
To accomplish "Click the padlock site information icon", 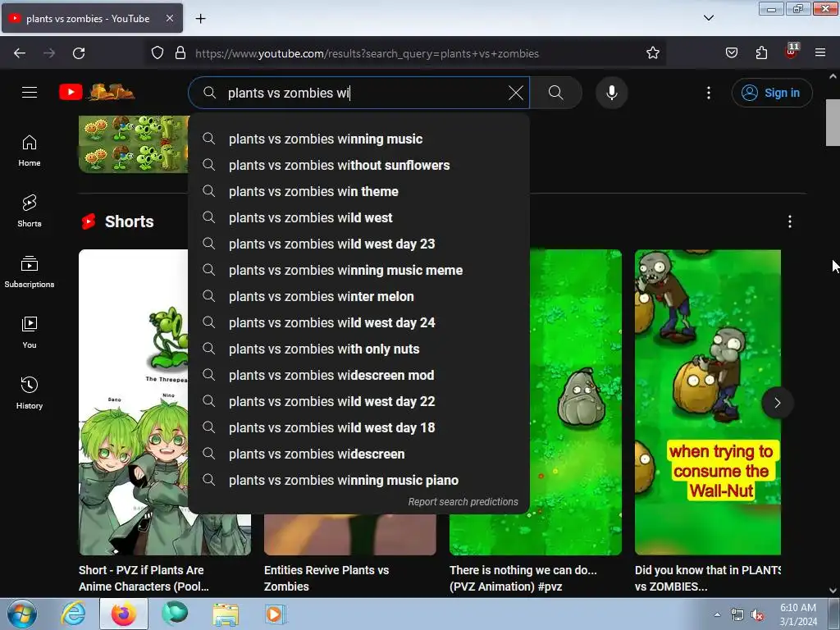I will point(180,53).
